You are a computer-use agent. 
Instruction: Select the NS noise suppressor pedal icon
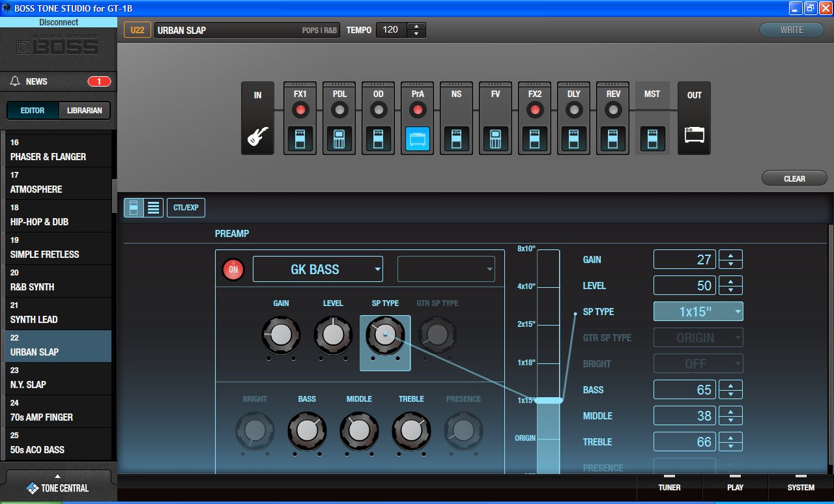(x=457, y=138)
